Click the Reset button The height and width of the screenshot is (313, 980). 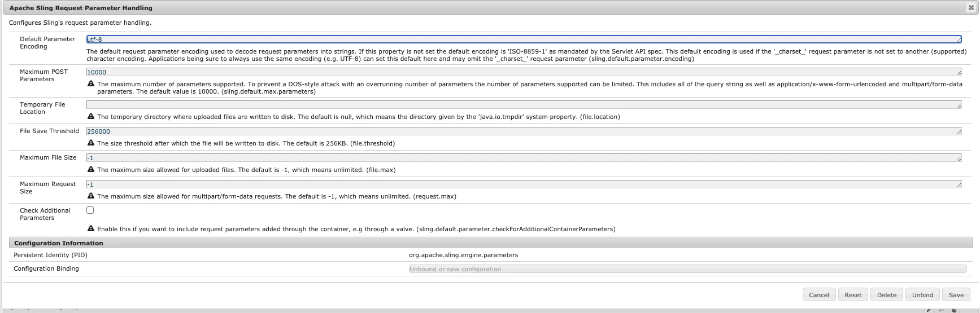tap(853, 295)
